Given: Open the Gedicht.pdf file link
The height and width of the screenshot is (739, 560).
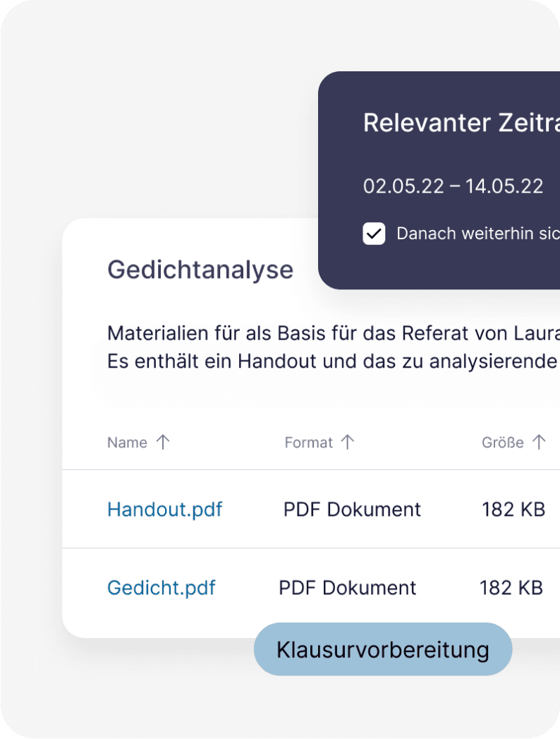Looking at the screenshot, I should pos(161,588).
